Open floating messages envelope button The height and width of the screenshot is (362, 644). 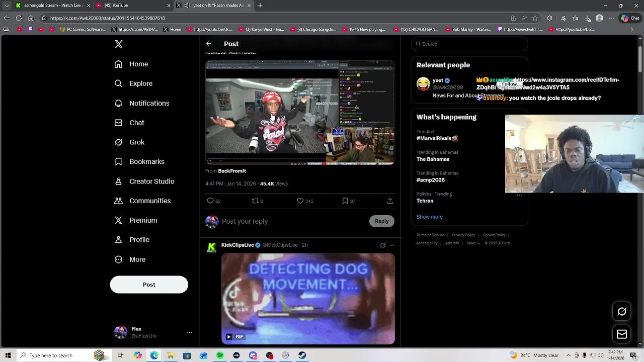622,334
